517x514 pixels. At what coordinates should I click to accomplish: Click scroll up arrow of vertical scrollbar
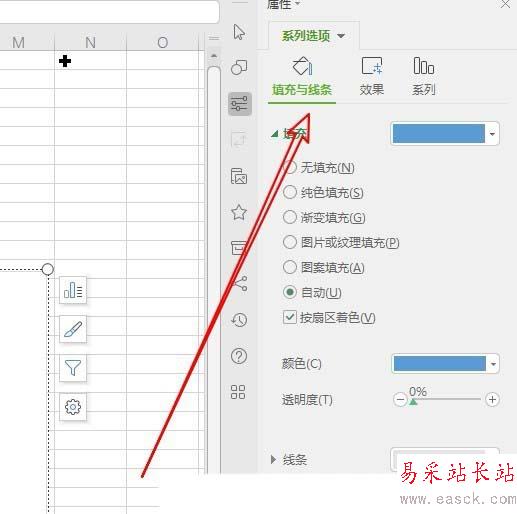(x=214, y=56)
